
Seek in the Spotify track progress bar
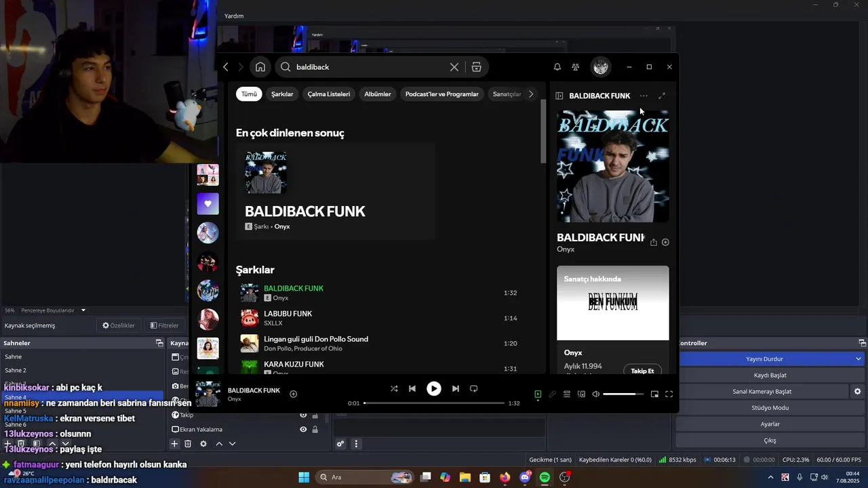tap(434, 403)
